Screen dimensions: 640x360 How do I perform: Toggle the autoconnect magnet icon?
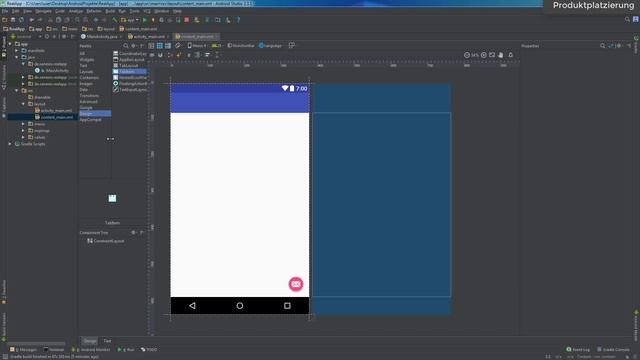(x=160, y=55)
